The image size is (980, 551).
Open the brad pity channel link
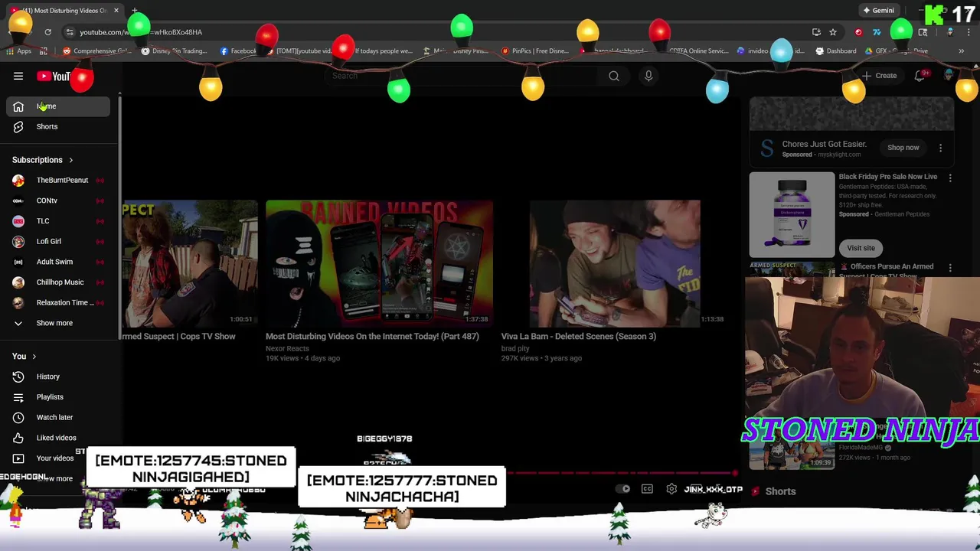(515, 348)
